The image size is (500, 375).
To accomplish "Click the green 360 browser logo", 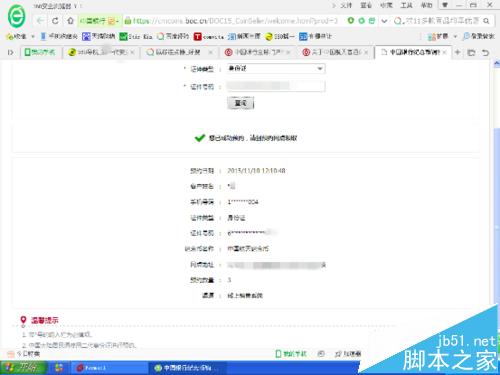I will pyautogui.click(x=16, y=16).
